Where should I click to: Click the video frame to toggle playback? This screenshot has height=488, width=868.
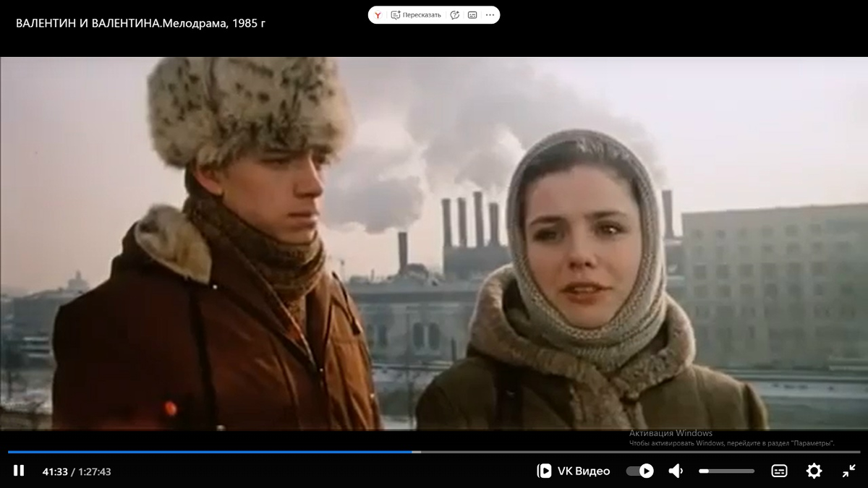pyautogui.click(x=434, y=244)
